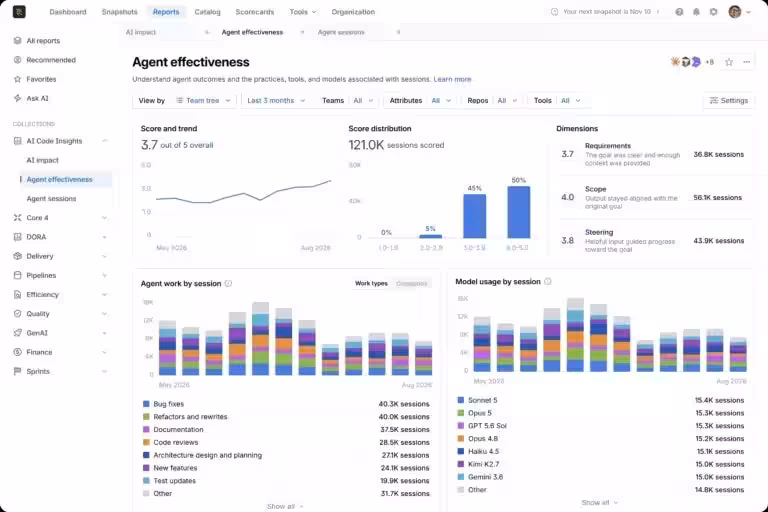Favorite this report with star icon
This screenshot has height=512, width=768.
pyautogui.click(x=729, y=62)
